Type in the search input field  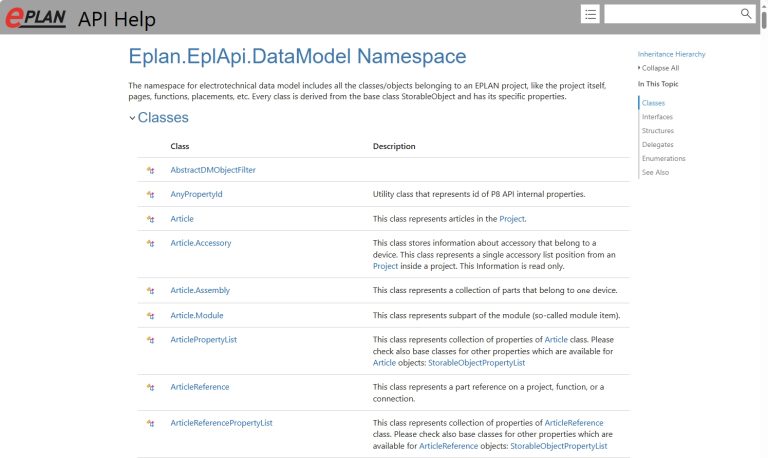pos(671,14)
